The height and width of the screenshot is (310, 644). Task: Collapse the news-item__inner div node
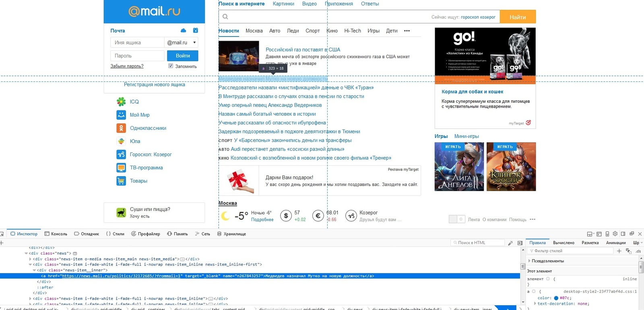34,270
